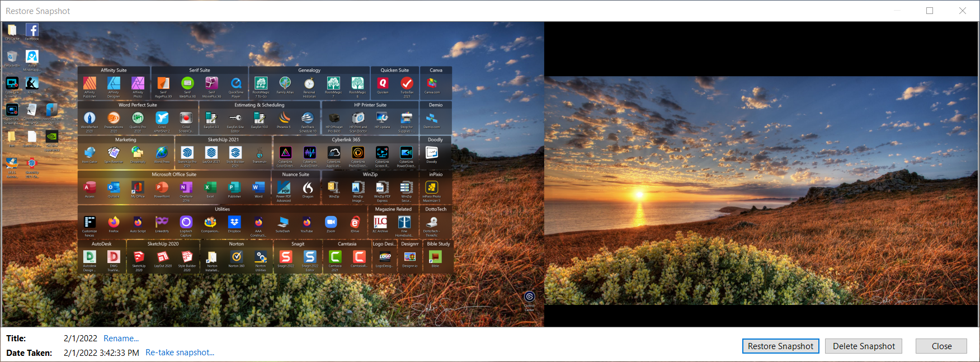Click the WordPerfect 2020 icon

[x=89, y=122]
